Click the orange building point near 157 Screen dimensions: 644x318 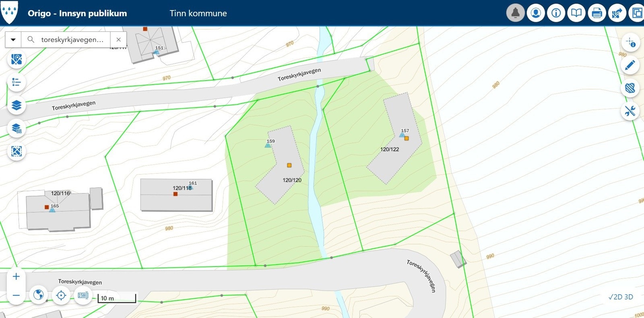[x=407, y=138]
